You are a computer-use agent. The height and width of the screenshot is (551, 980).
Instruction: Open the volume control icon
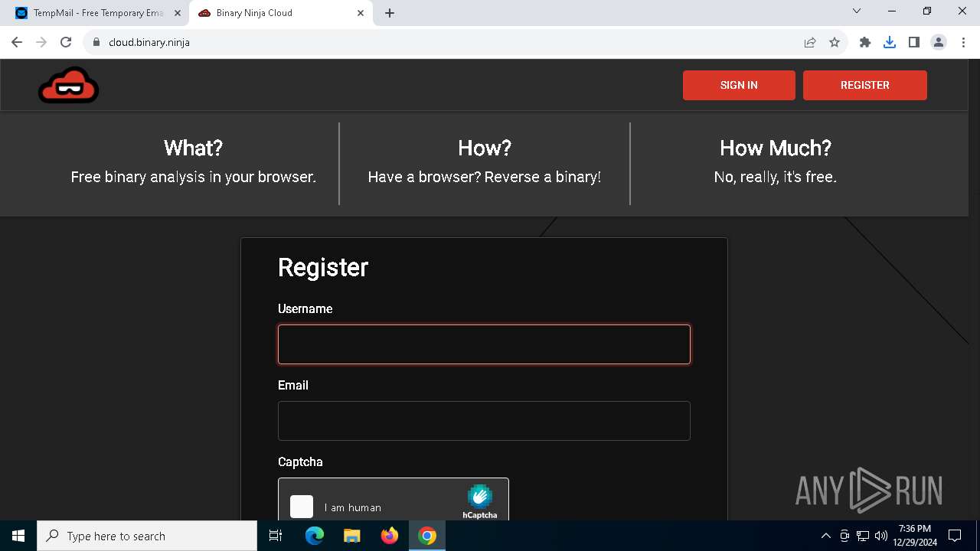881,536
